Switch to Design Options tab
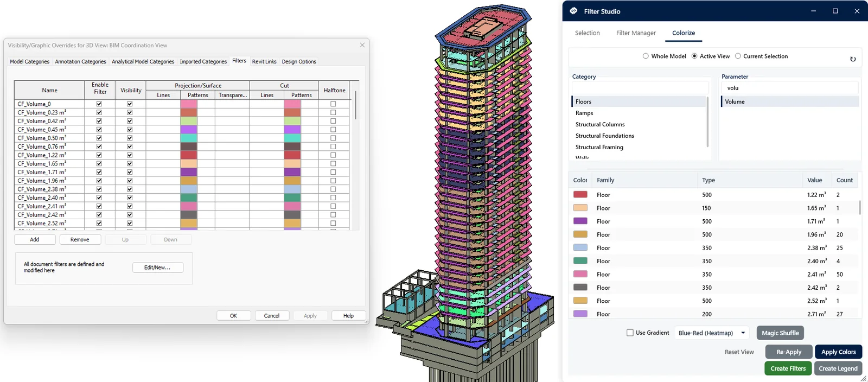This screenshot has width=868, height=382. click(299, 61)
